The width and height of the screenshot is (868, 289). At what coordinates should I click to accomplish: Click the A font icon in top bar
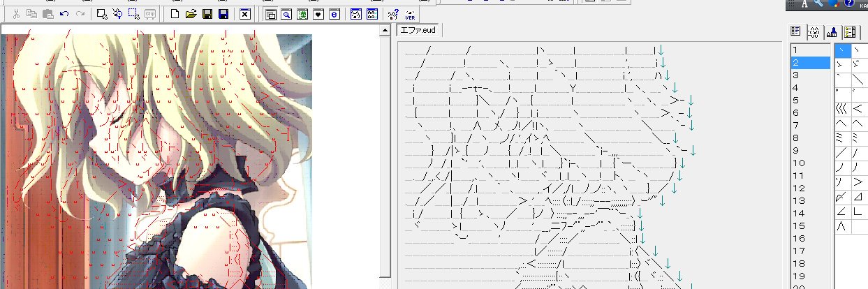click(804, 3)
